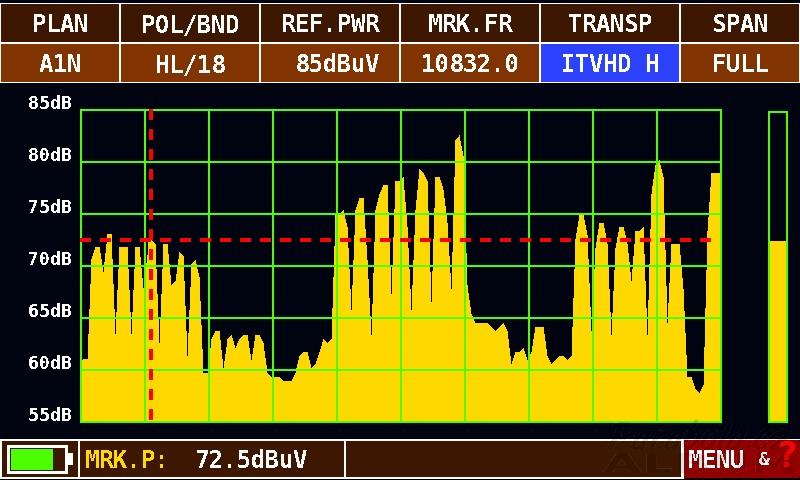Click the 60dB axis label
Viewport: 800px width, 480px height.
point(50,363)
